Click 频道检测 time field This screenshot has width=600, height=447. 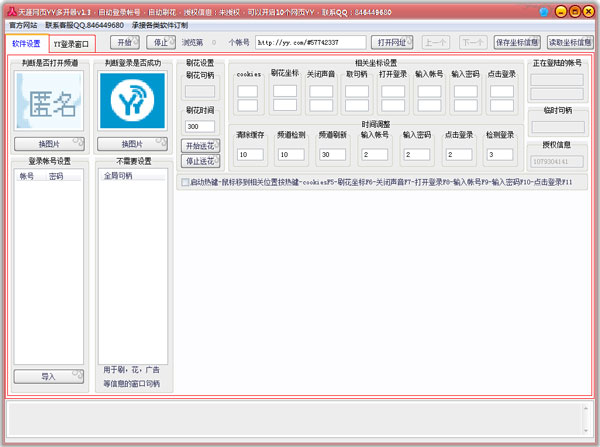292,155
